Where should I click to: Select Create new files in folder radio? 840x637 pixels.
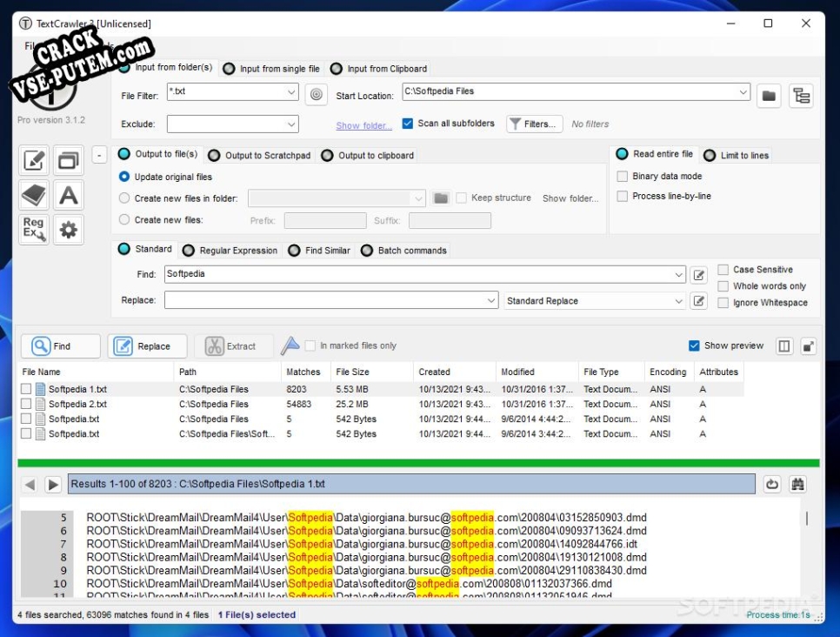[124, 198]
